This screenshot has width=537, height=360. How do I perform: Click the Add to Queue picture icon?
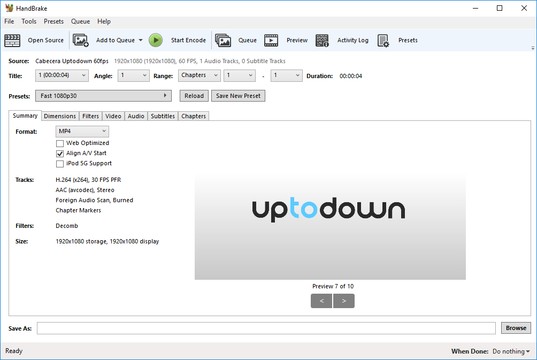pyautogui.click(x=80, y=40)
